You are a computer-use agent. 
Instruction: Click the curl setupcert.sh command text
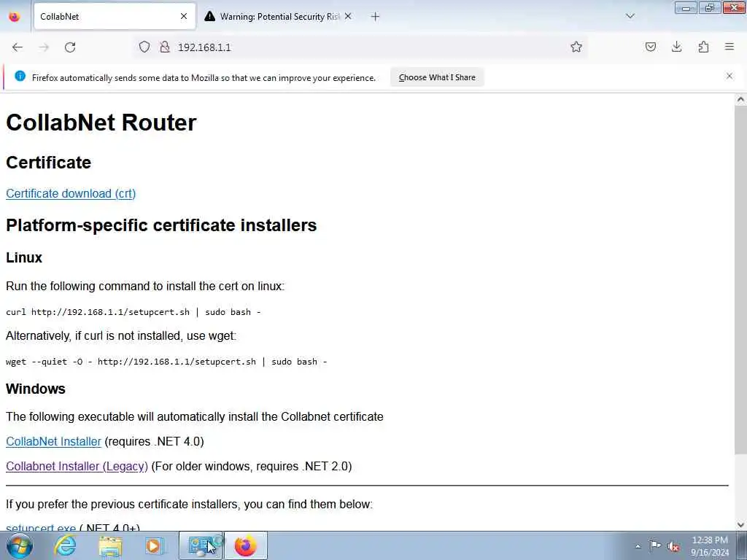pyautogui.click(x=133, y=312)
